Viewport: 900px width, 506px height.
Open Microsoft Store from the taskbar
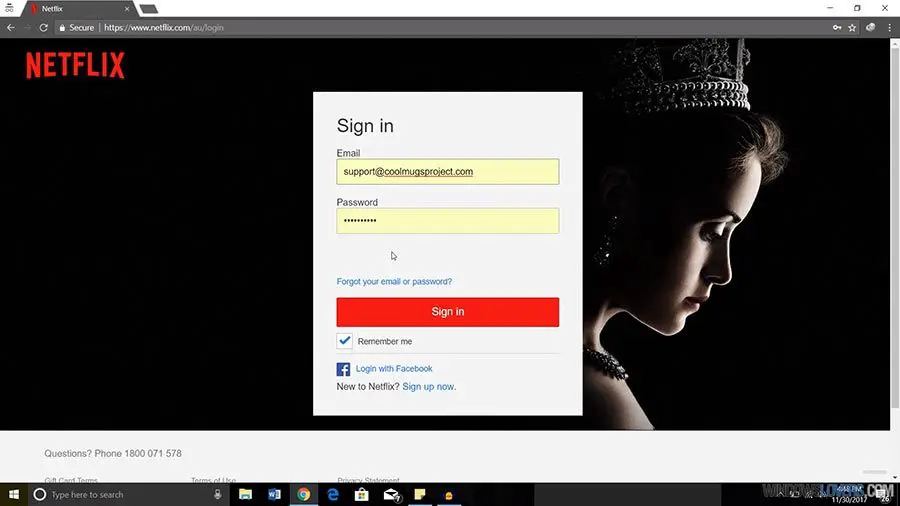click(362, 495)
